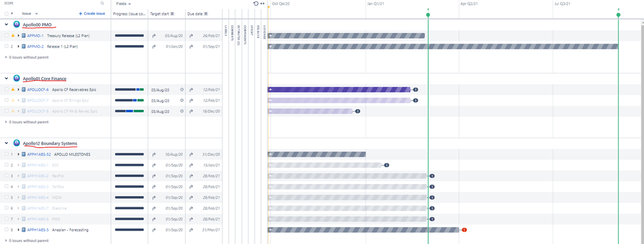Open the APPH1ABS-52 issue link
644x244 pixels.
point(39,154)
